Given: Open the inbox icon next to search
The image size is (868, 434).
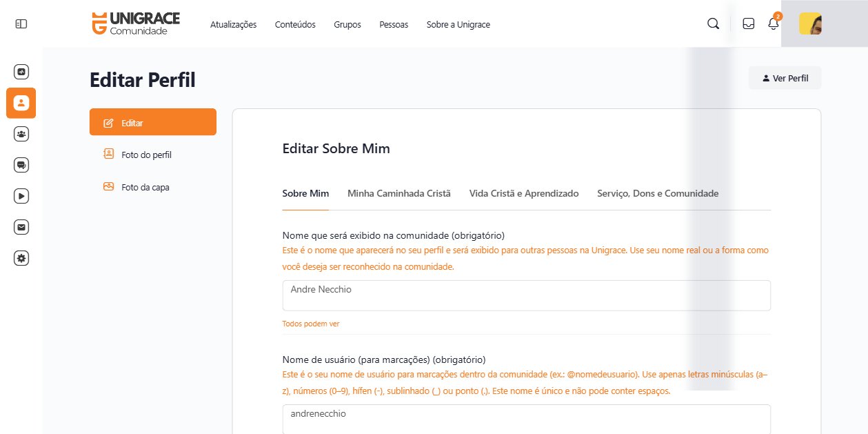Looking at the screenshot, I should pyautogui.click(x=747, y=23).
